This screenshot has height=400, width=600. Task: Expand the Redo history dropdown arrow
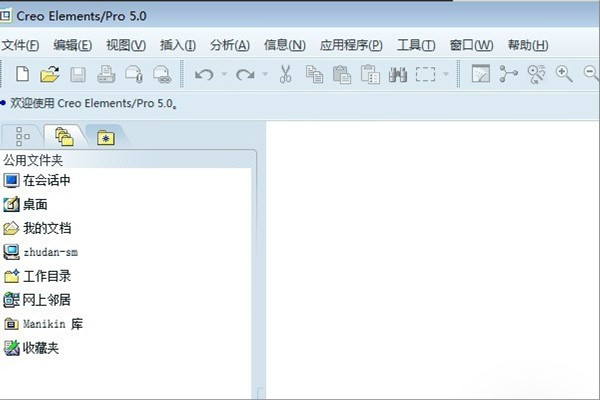[265, 74]
